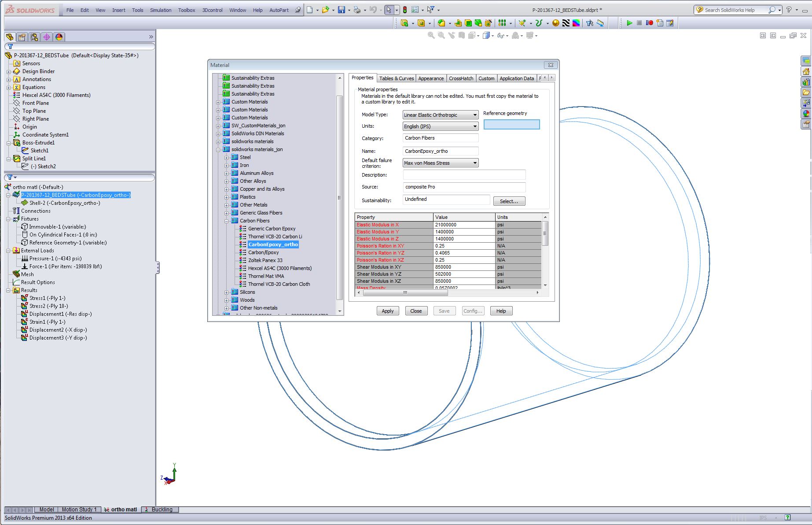
Task: Click the Open file folder icon
Action: pyautogui.click(x=326, y=10)
